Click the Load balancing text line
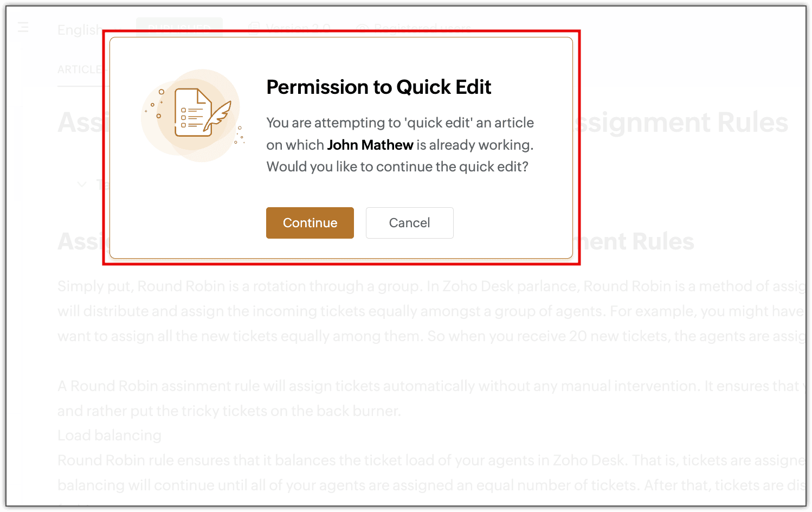 click(x=109, y=436)
